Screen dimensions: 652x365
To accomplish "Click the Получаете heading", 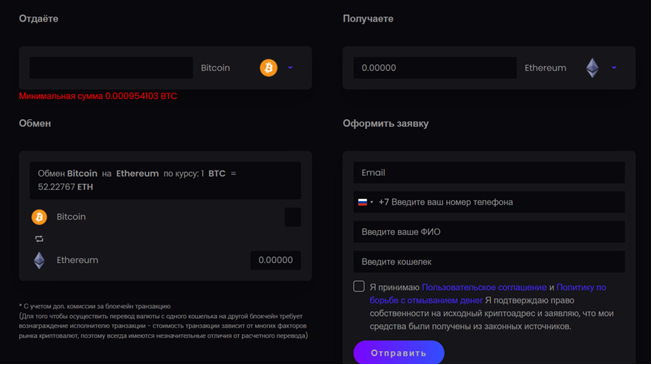I will point(368,19).
